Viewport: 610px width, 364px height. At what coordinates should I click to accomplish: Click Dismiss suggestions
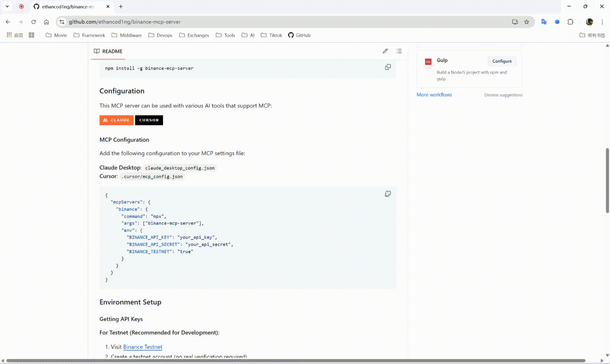coord(503,95)
